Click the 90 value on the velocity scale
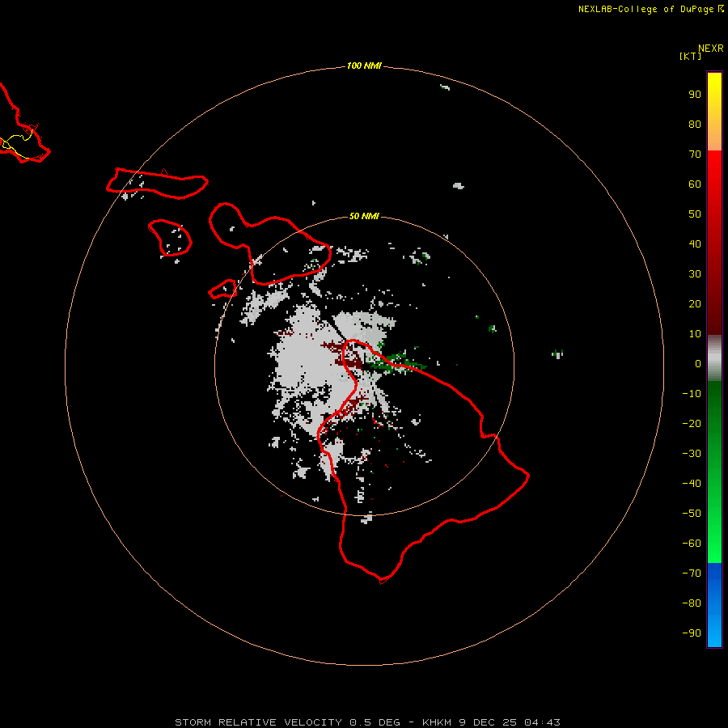728x728 pixels. click(x=695, y=95)
